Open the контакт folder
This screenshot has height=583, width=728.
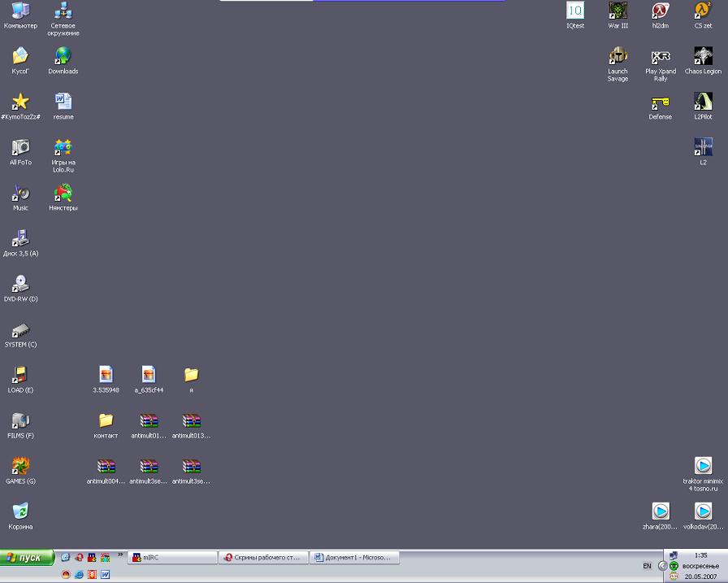coord(106,424)
